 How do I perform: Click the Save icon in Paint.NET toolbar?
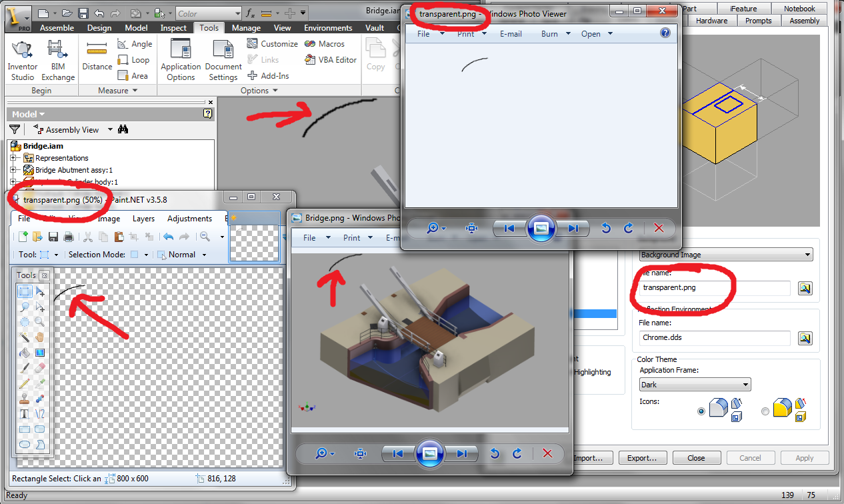(x=52, y=236)
